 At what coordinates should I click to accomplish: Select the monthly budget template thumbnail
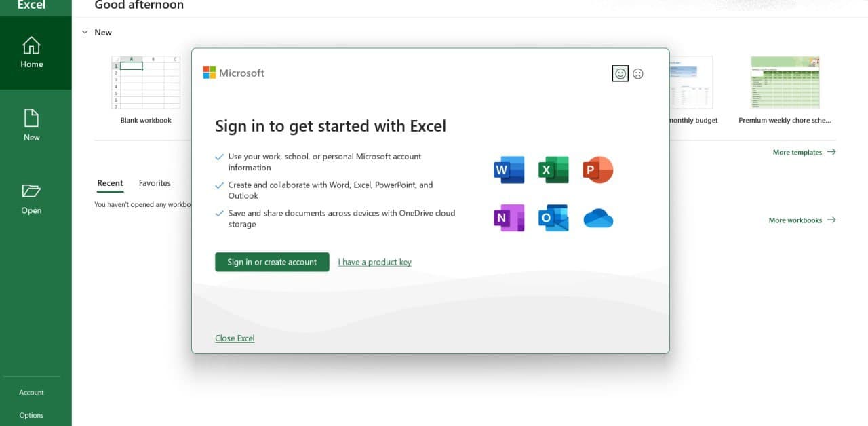click(691, 82)
